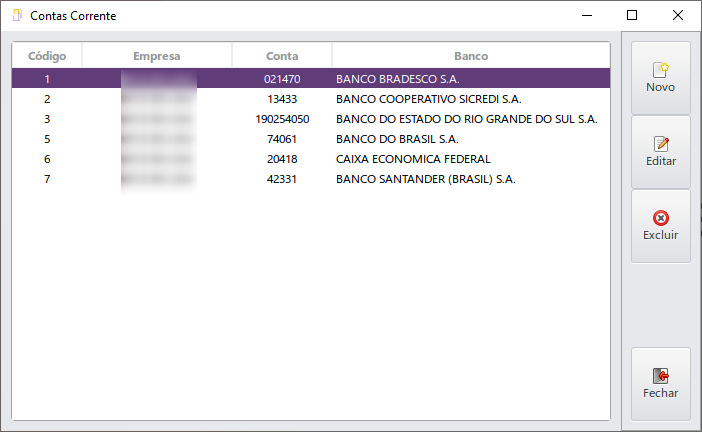Viewport: 702px width, 432px height.
Task: Maximize the Contas Corrente window
Action: 632,15
